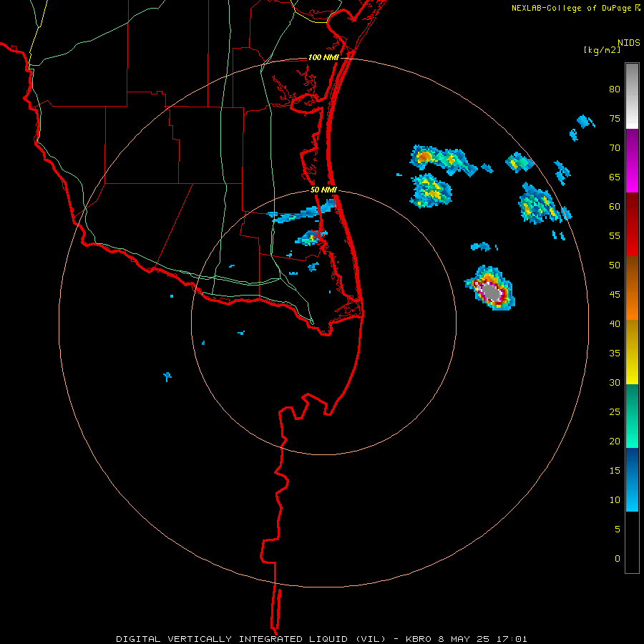Screen dimensions: 644x644
Task: Select the magenta segment of the color bar
Action: [x=632, y=160]
